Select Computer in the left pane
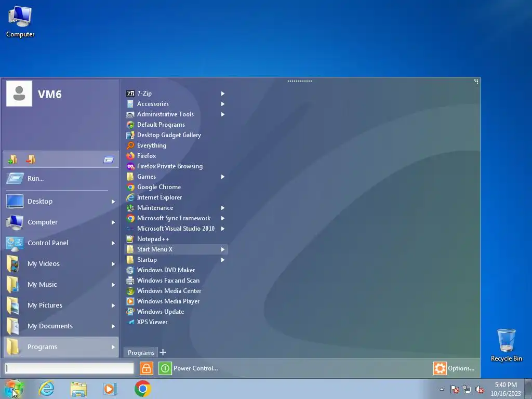This screenshot has width=532, height=399. click(61, 222)
